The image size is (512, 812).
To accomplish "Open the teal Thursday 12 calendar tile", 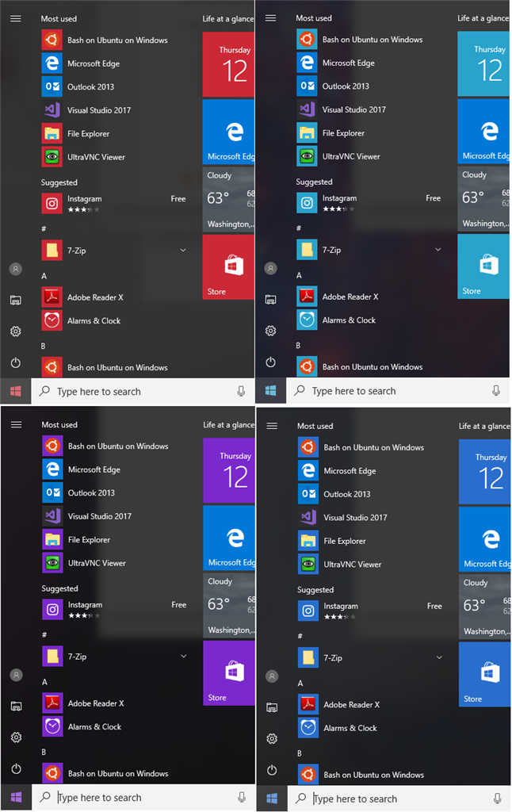I will (483, 64).
